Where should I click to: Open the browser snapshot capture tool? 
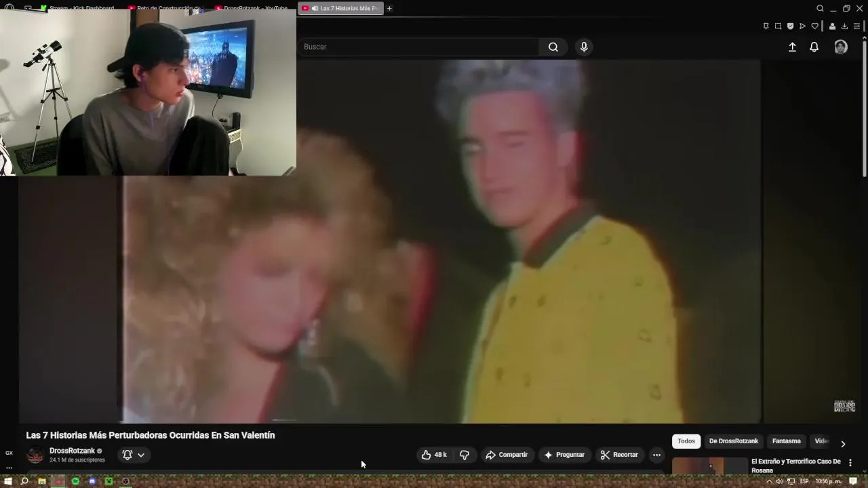point(778,26)
